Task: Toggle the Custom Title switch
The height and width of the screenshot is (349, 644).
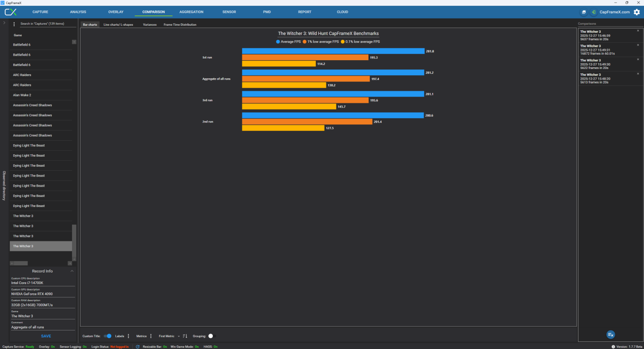Action: pyautogui.click(x=107, y=336)
